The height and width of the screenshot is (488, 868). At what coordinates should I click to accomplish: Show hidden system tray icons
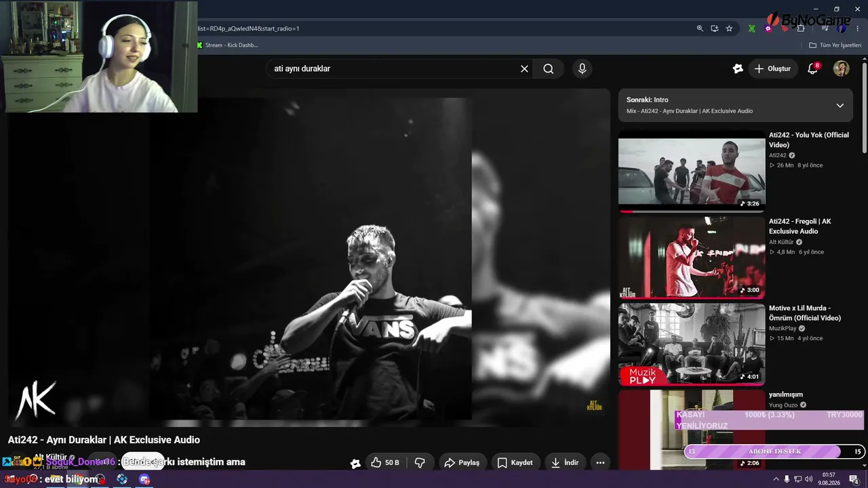point(776,479)
